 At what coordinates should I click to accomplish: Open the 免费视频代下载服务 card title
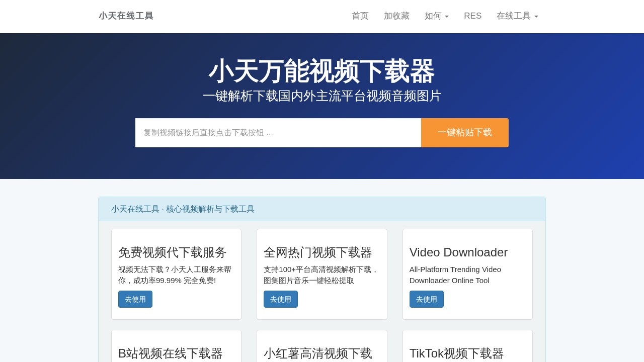pyautogui.click(x=172, y=252)
